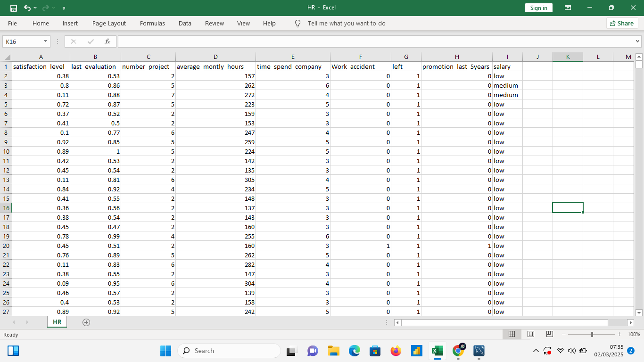Click the zoom slider handle
Viewport: 644px width, 362px height.
pos(592,334)
